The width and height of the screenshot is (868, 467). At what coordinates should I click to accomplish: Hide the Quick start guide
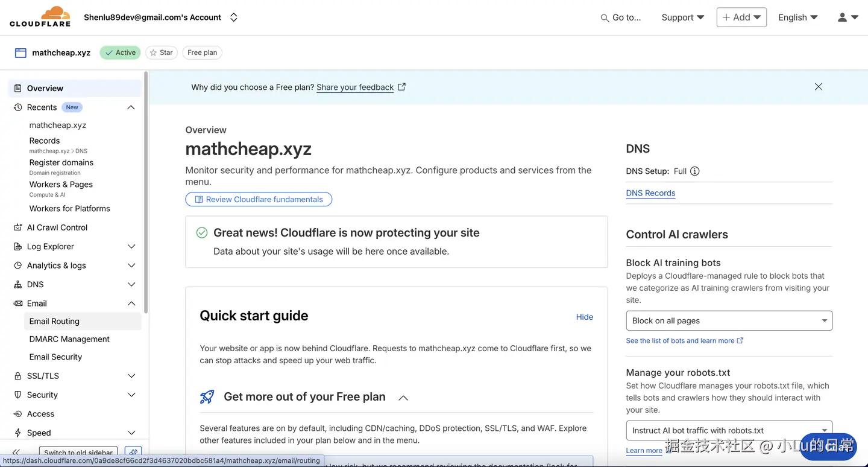pyautogui.click(x=584, y=317)
